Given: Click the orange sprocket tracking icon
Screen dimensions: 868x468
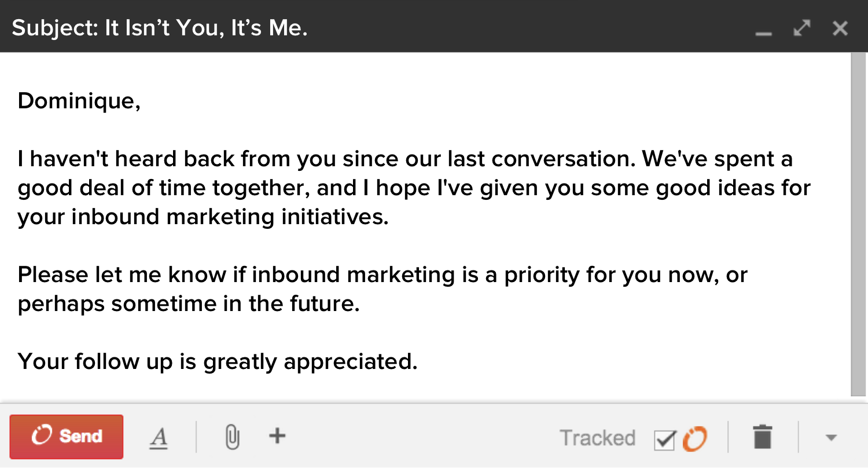Looking at the screenshot, I should (694, 438).
